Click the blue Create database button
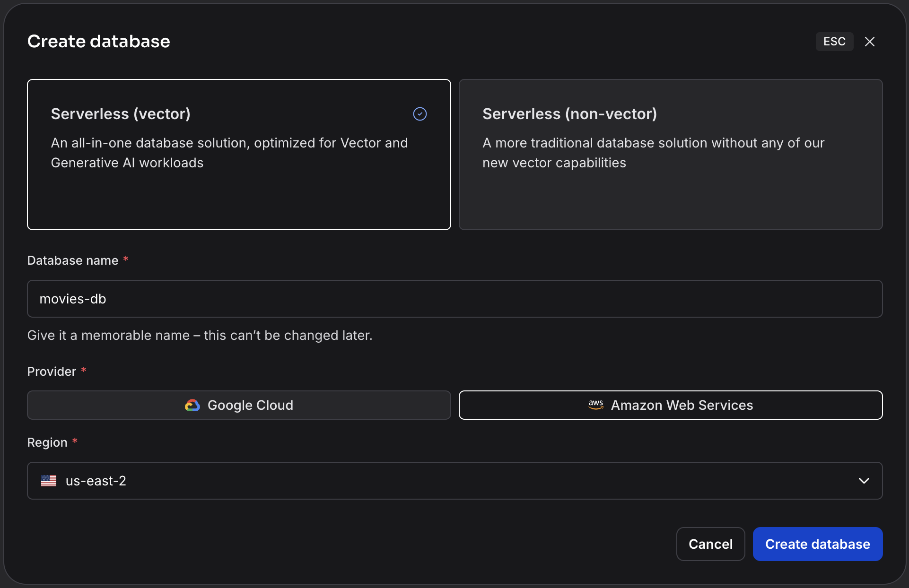The width and height of the screenshot is (909, 588). pyautogui.click(x=818, y=544)
